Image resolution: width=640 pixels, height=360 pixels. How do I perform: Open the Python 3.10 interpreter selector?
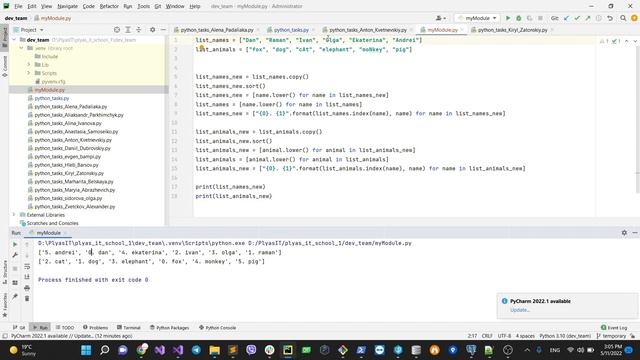coord(565,336)
